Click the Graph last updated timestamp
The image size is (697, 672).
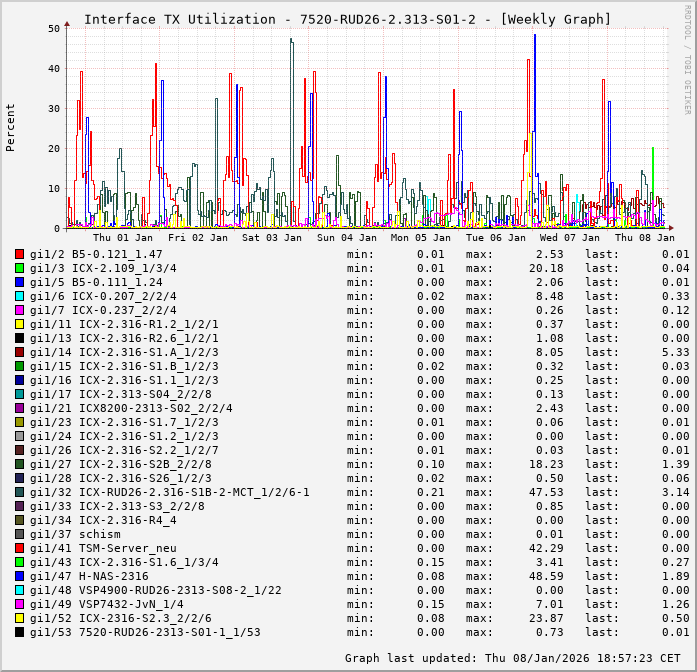[513, 658]
